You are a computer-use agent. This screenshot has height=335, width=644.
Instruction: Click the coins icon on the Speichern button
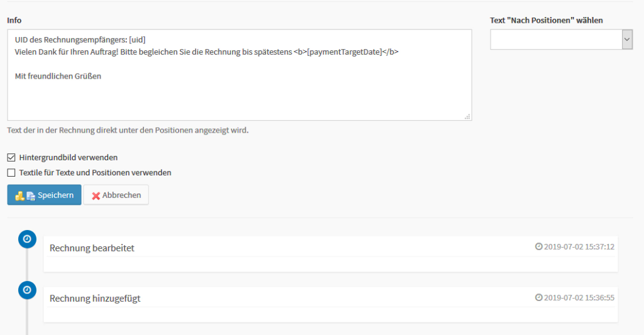tap(20, 195)
